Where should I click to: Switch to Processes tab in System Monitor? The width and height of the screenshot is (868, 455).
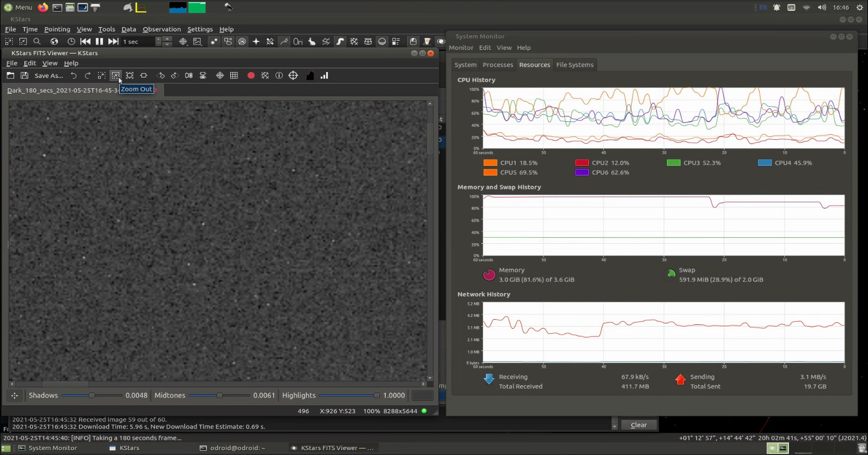click(498, 65)
